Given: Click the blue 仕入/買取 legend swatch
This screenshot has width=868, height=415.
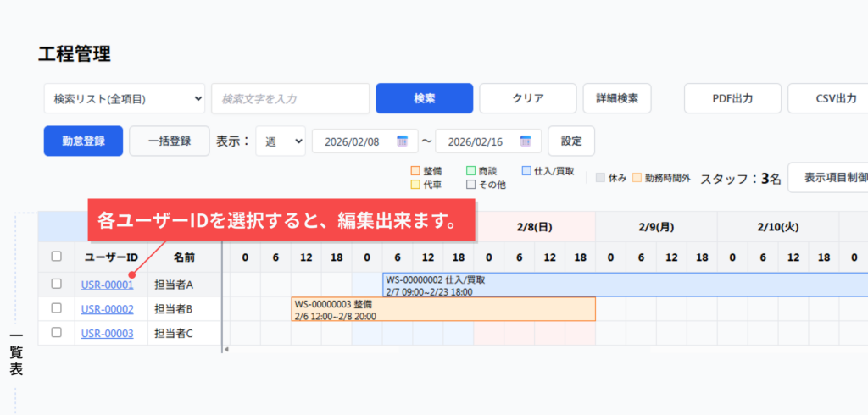Looking at the screenshot, I should [x=526, y=171].
